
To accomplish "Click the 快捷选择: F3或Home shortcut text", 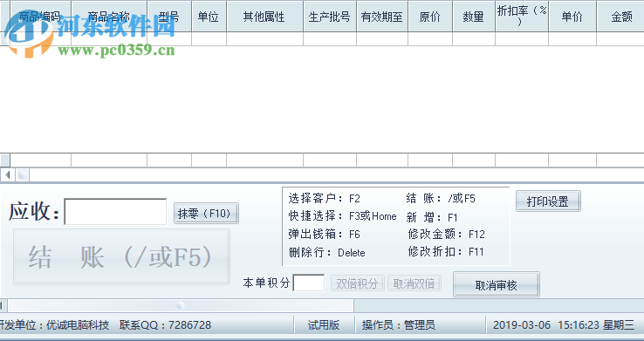I will pyautogui.click(x=342, y=216).
